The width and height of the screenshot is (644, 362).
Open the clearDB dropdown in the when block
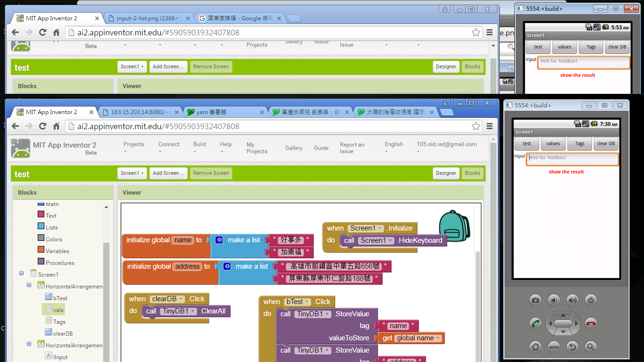pyautogui.click(x=182, y=299)
